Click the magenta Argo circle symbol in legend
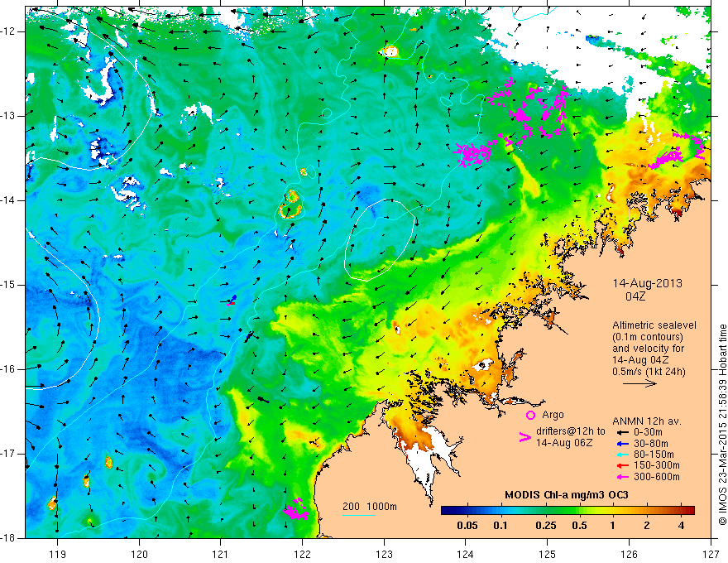 pos(530,415)
